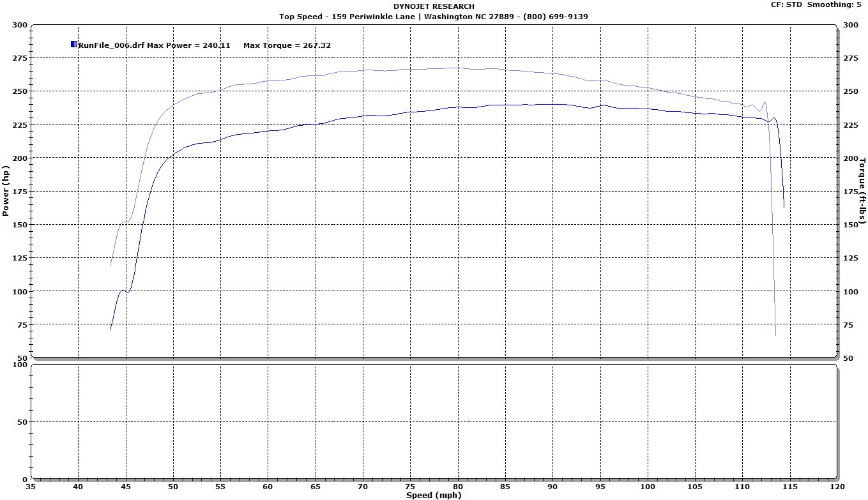Click the 175 value on Power axis

pos(20,192)
